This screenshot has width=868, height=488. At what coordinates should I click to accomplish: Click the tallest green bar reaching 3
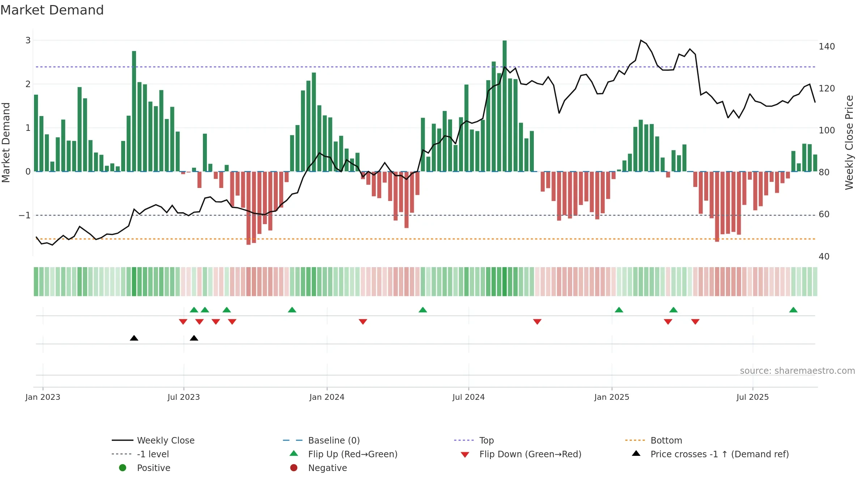point(505,106)
